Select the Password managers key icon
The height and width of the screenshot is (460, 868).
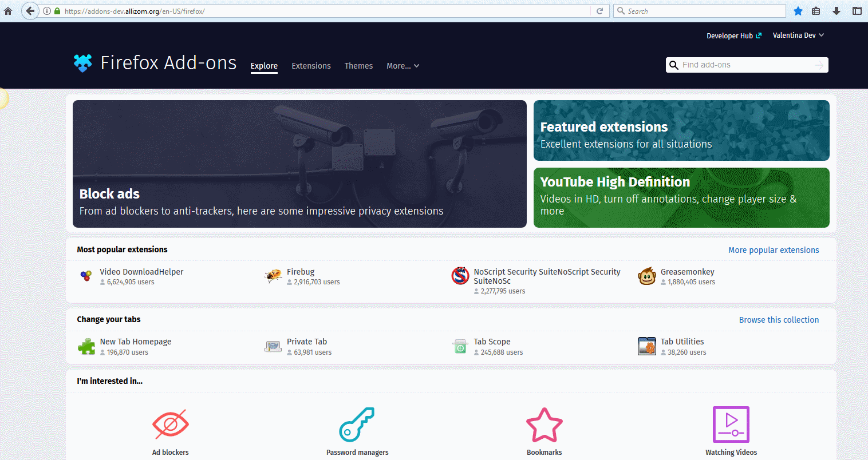click(357, 425)
